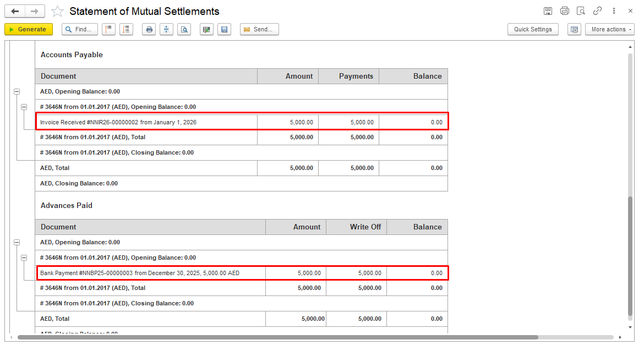644x345 pixels.
Task: Open the Find... search tool
Action: point(80,29)
